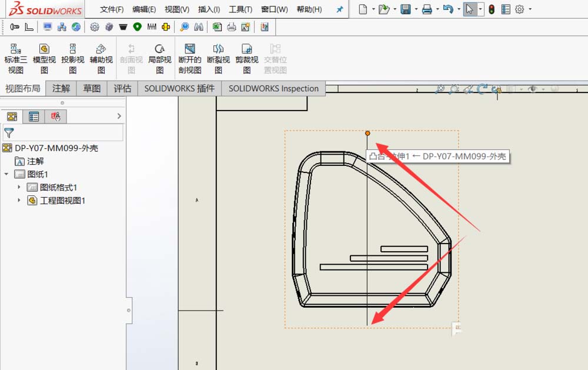Open the Options gear icon

(519, 9)
